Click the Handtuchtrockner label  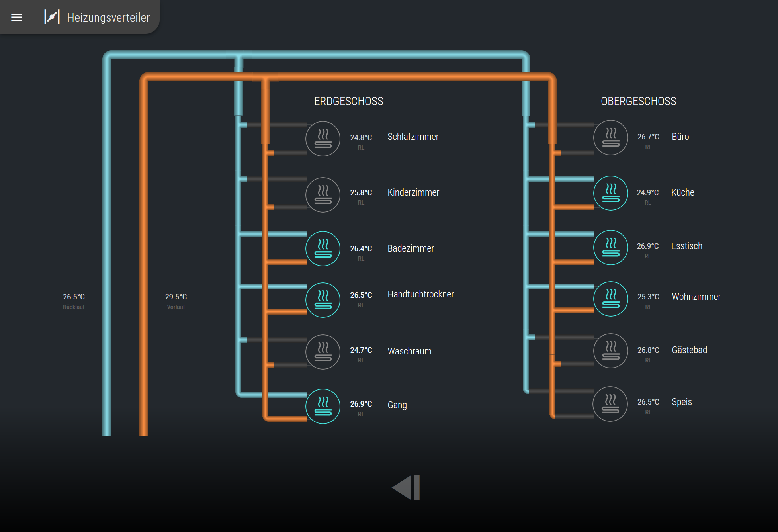pyautogui.click(x=420, y=294)
